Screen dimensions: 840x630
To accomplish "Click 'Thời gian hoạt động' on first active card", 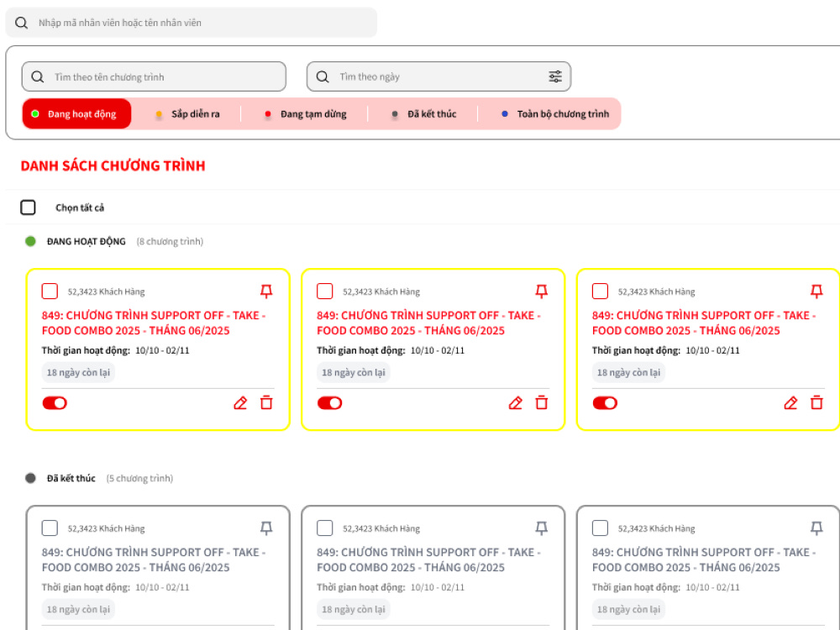I will pyautogui.click(x=86, y=350).
